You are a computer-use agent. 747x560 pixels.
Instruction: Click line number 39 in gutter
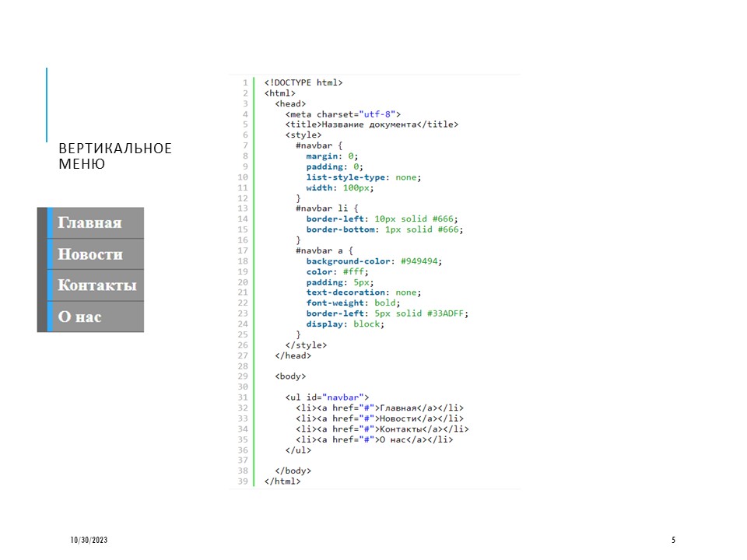coord(243,481)
